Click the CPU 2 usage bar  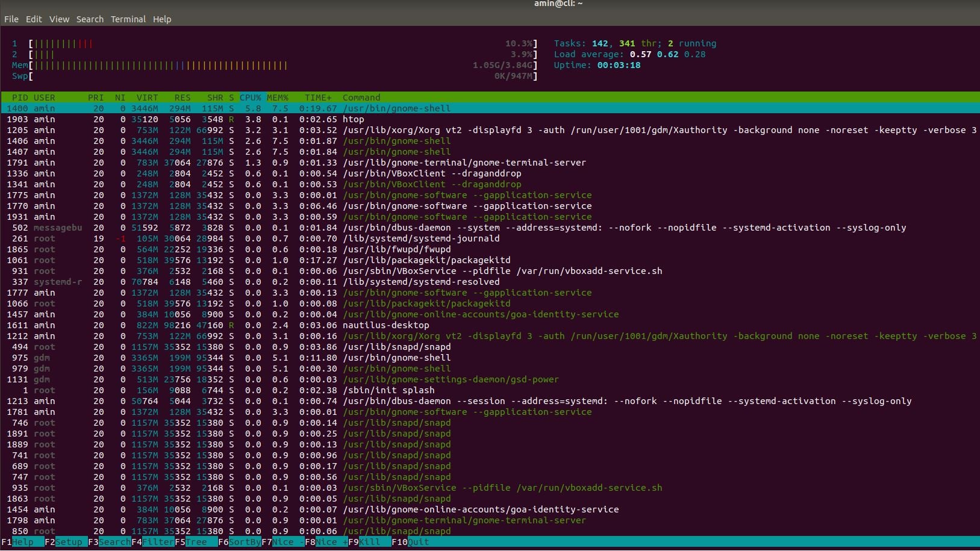(x=275, y=54)
